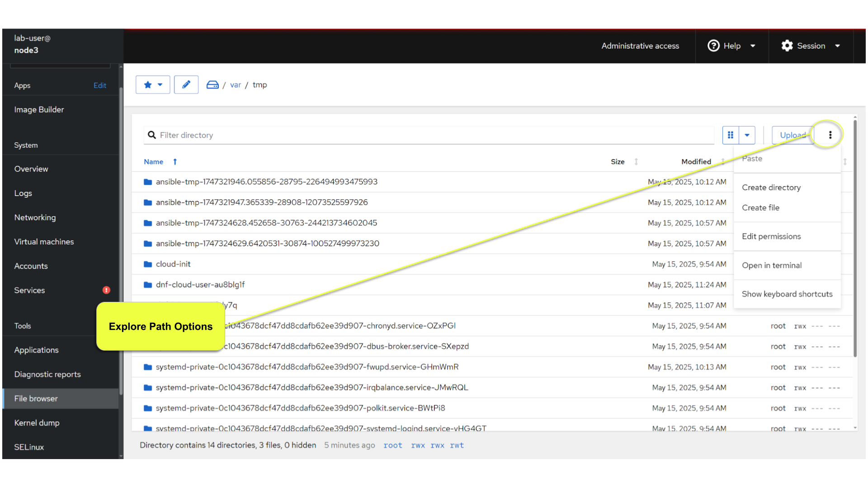Viewport: 868px width, 488px height.
Task: Open the Session dropdown caret
Action: point(837,46)
